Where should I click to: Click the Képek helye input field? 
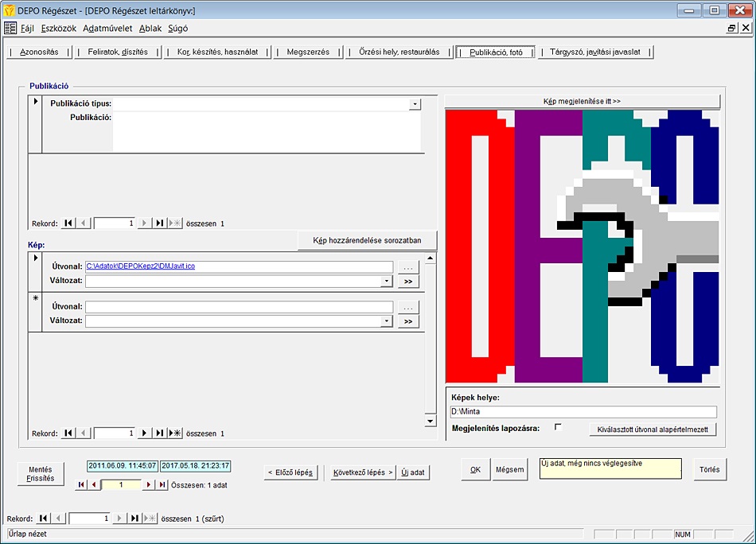click(x=583, y=412)
